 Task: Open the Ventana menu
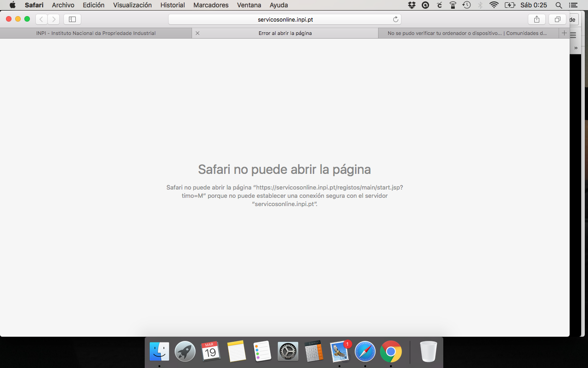click(249, 5)
